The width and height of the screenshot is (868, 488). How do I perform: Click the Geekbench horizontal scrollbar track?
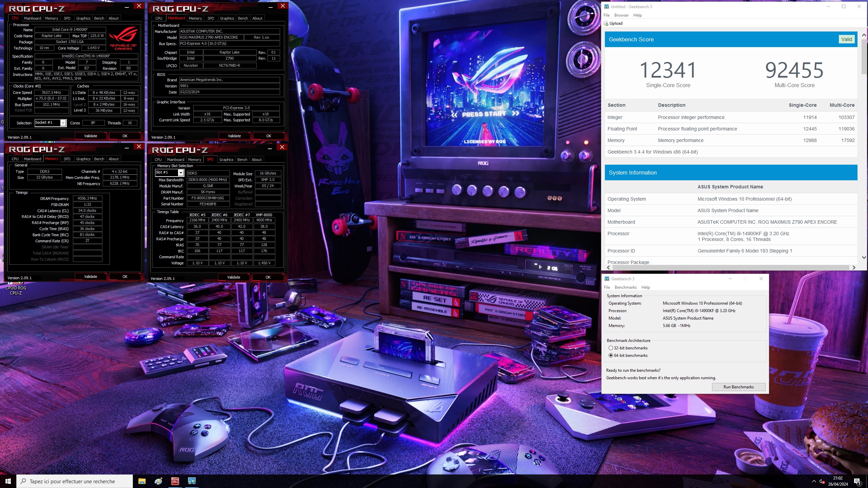coord(731,268)
